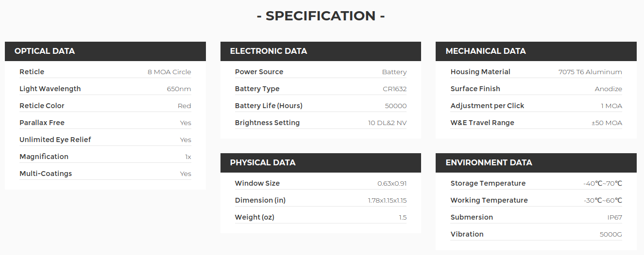Click the Brightness Setting label
Image resolution: width=644 pixels, height=255 pixels.
tap(267, 123)
